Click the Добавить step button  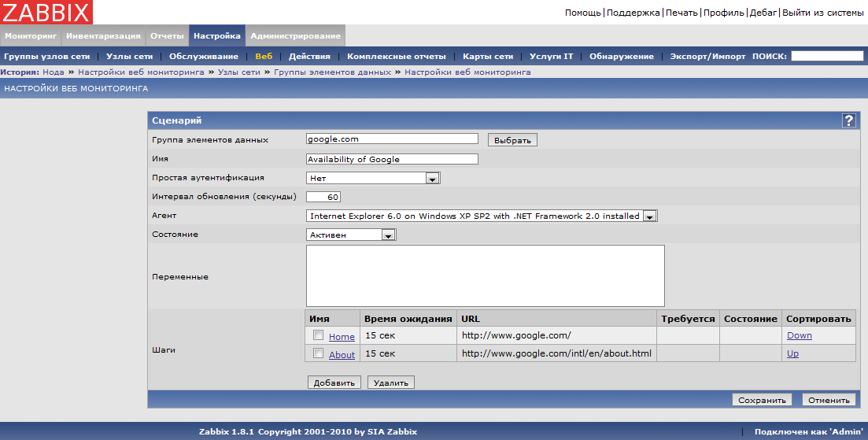[x=334, y=383]
